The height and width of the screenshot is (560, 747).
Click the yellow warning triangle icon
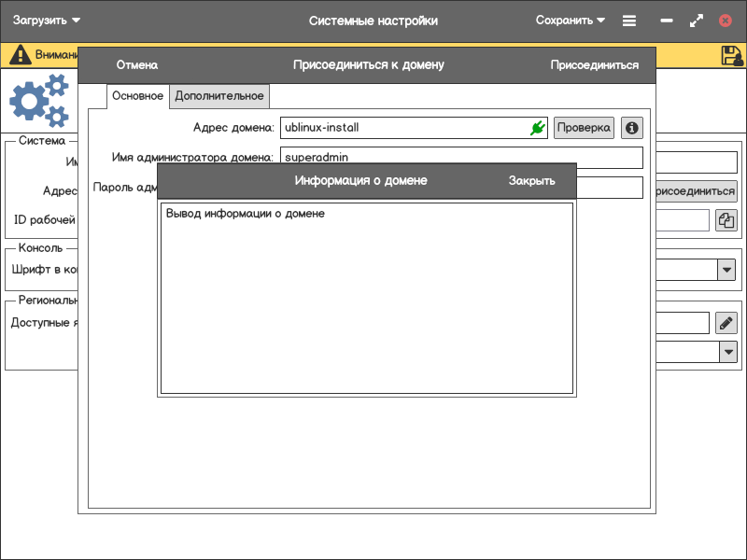20,55
